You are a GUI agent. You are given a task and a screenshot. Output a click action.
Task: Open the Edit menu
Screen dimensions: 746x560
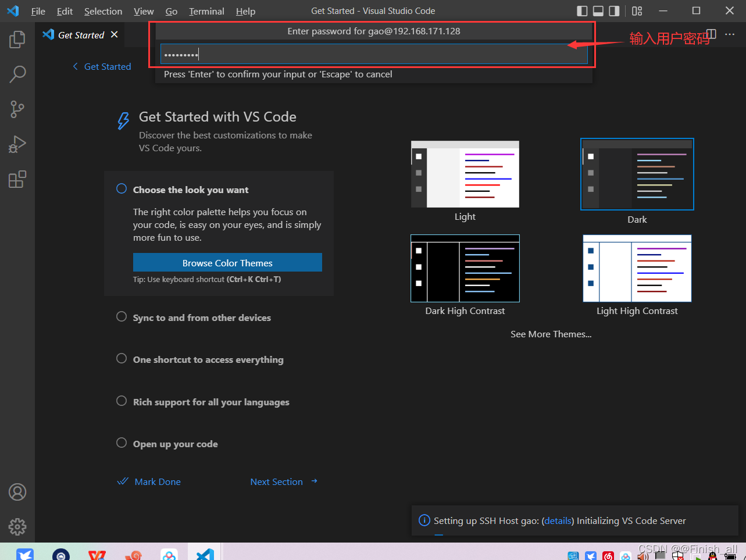click(x=65, y=11)
